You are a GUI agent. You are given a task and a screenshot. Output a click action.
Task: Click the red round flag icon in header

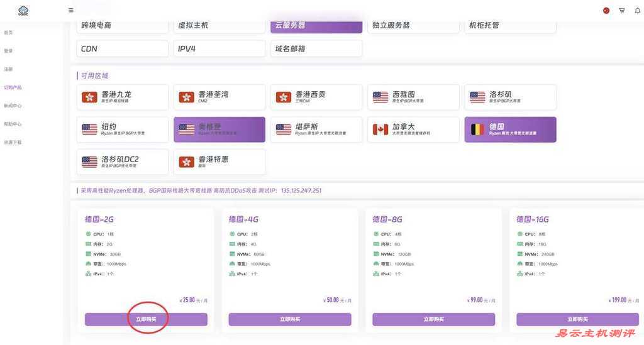coord(606,11)
